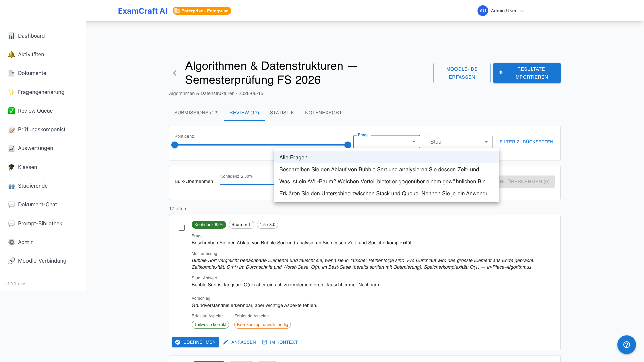Screen dimensions: 644x362
Task: Open Im Kontext link
Action: click(x=280, y=342)
